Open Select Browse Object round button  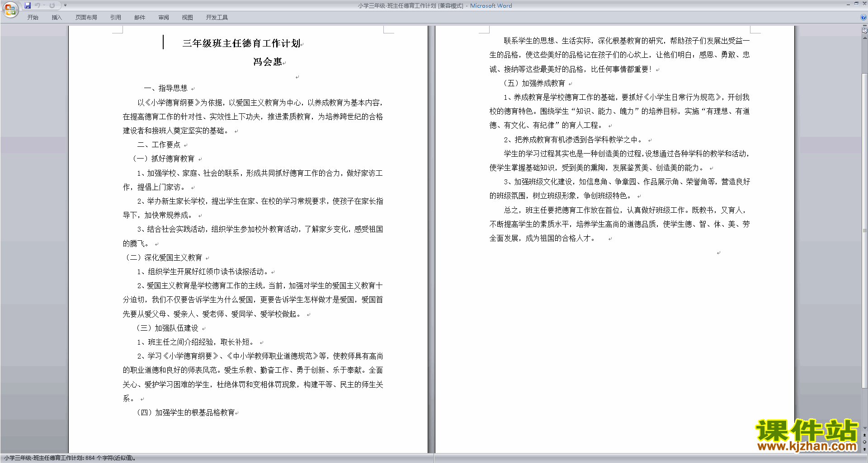(865, 442)
